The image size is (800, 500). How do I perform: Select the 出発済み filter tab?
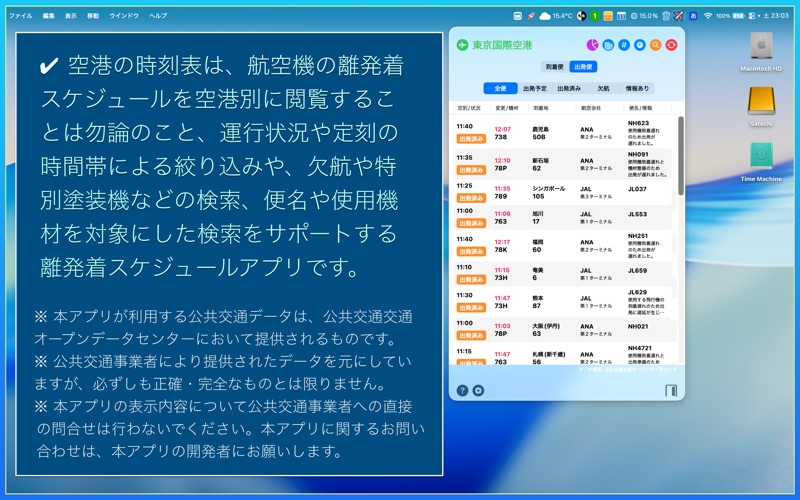[x=569, y=88]
